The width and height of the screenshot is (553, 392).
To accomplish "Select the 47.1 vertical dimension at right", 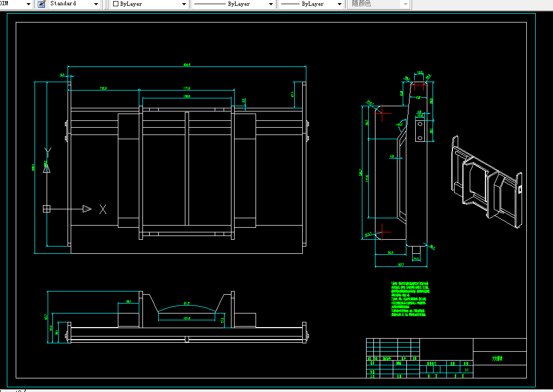I will (292, 95).
